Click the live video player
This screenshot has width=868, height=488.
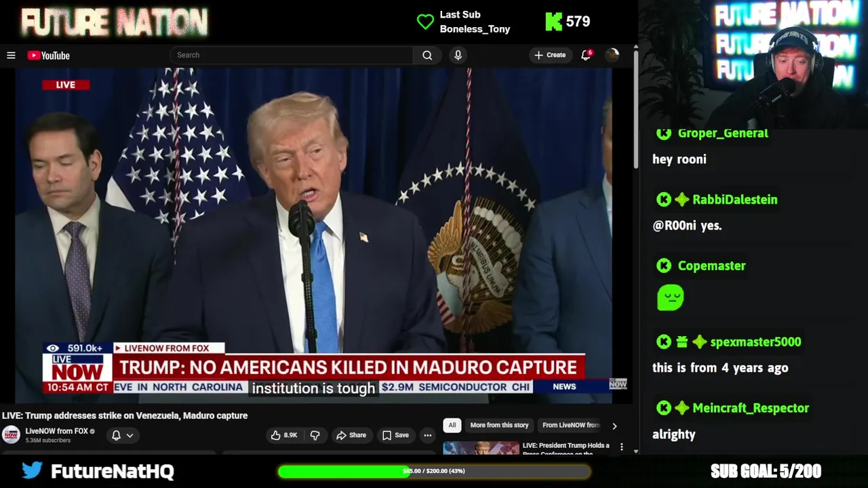313,235
